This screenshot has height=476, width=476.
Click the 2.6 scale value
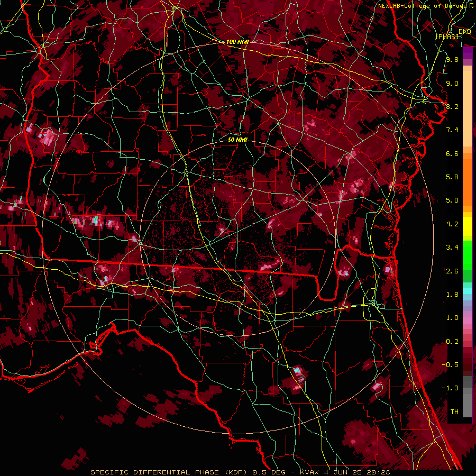point(452,271)
